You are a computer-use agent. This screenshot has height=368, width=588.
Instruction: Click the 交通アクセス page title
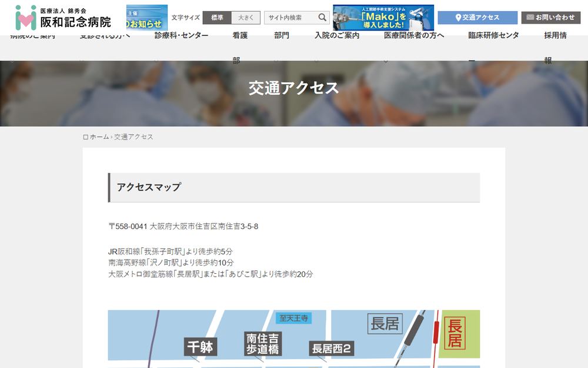(x=293, y=88)
